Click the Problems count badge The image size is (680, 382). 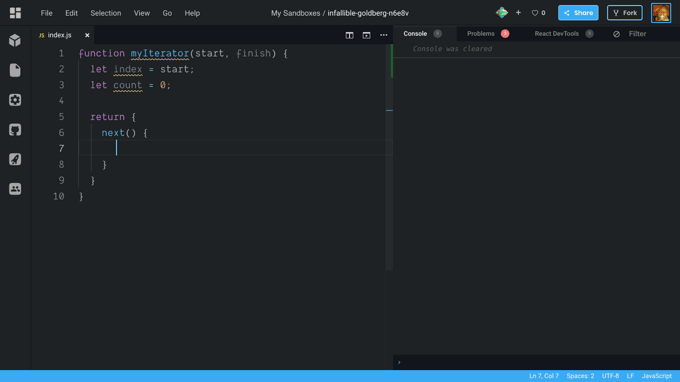point(505,34)
